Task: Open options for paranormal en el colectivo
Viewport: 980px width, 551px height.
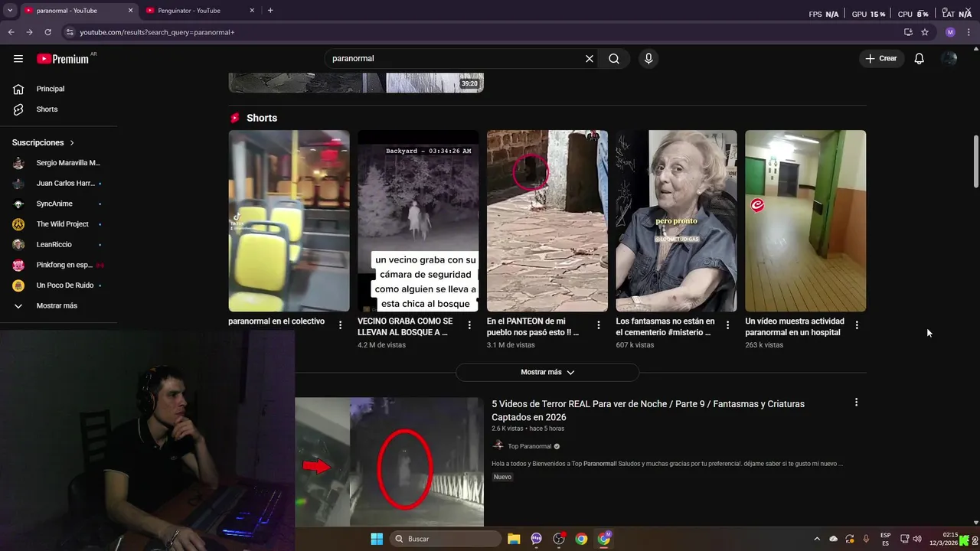Action: (340, 325)
